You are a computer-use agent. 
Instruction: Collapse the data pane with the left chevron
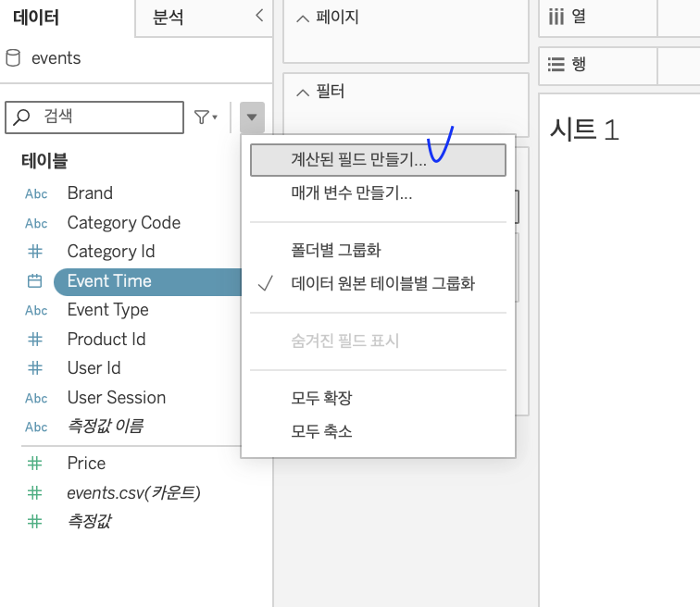[259, 16]
